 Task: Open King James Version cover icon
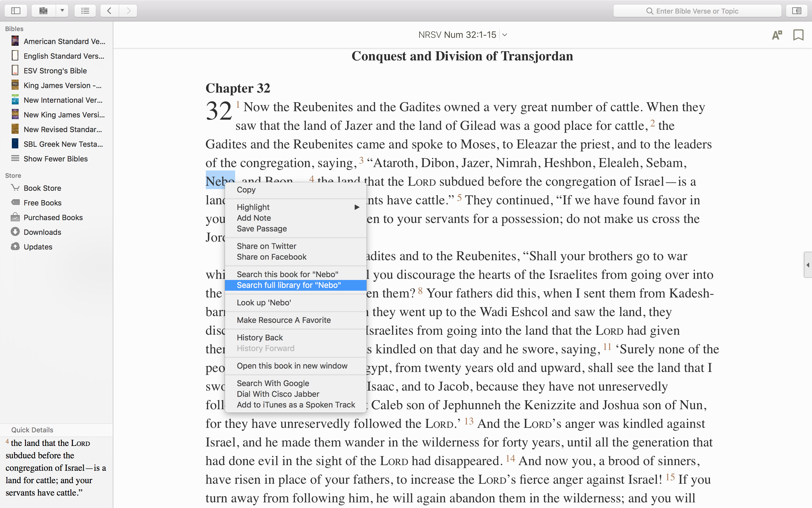tap(15, 85)
